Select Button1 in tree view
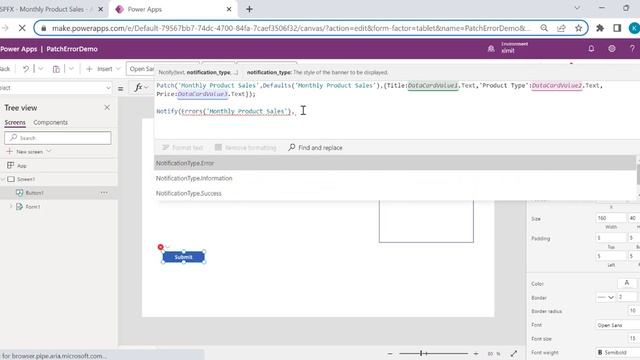Viewport: 640px width, 360px height. click(34, 193)
